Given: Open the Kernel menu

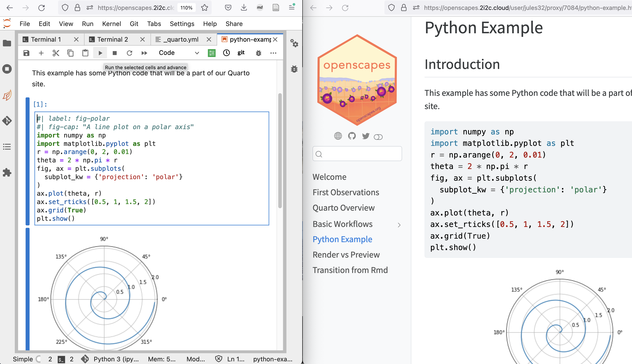Looking at the screenshot, I should 111,24.
